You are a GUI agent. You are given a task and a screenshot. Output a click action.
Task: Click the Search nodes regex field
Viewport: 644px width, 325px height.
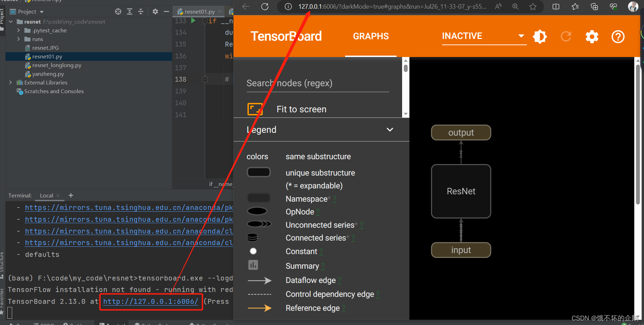pos(318,83)
